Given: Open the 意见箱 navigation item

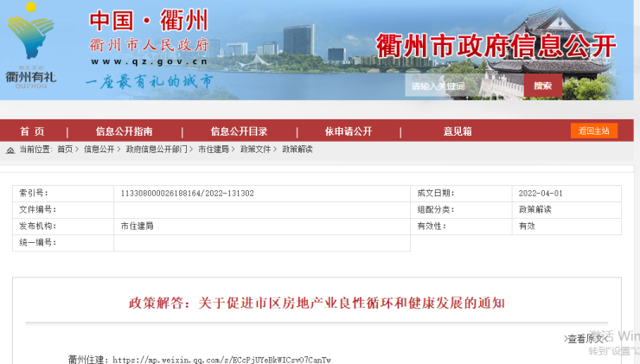Looking at the screenshot, I should (x=458, y=131).
